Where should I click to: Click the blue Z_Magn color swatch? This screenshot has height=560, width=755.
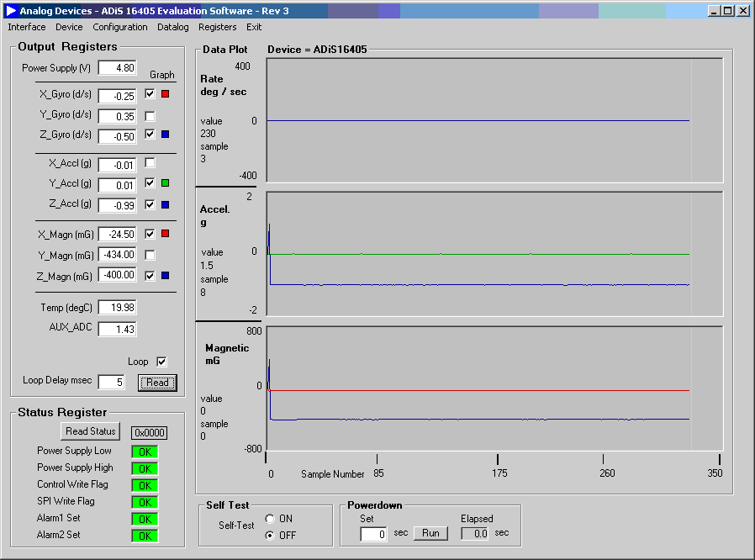pos(165,276)
